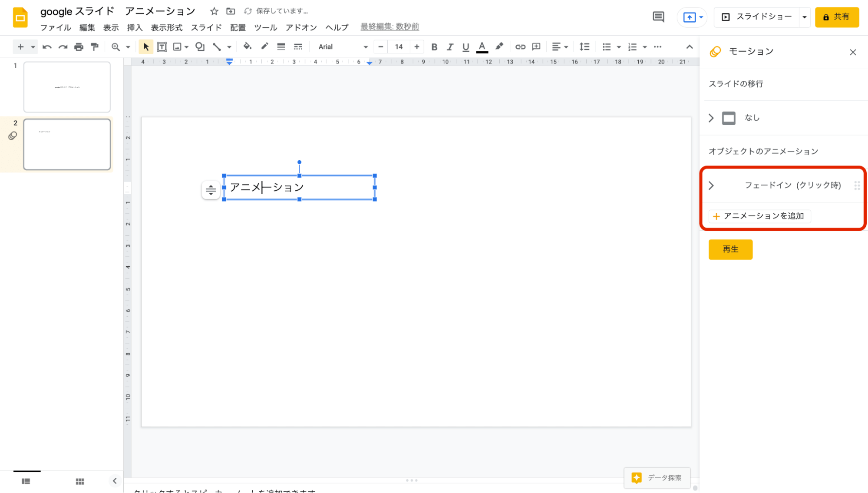Toggle underline formatting

466,47
